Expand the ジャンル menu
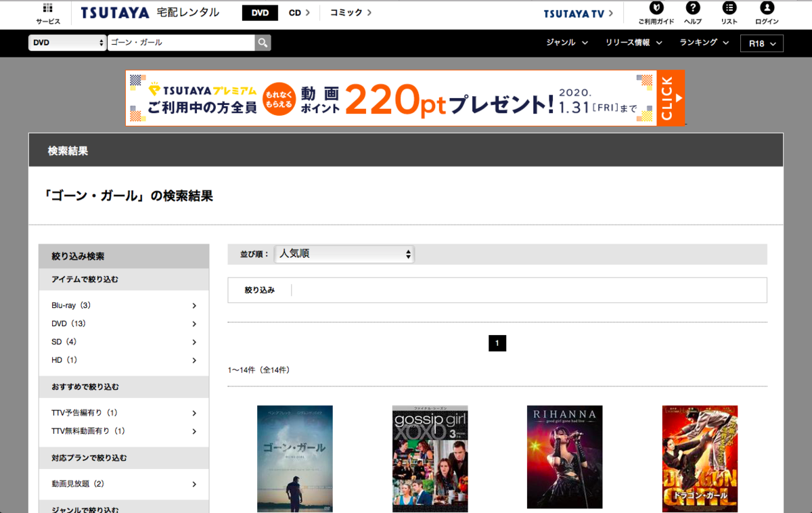Image resolution: width=812 pixels, height=513 pixels. click(567, 43)
